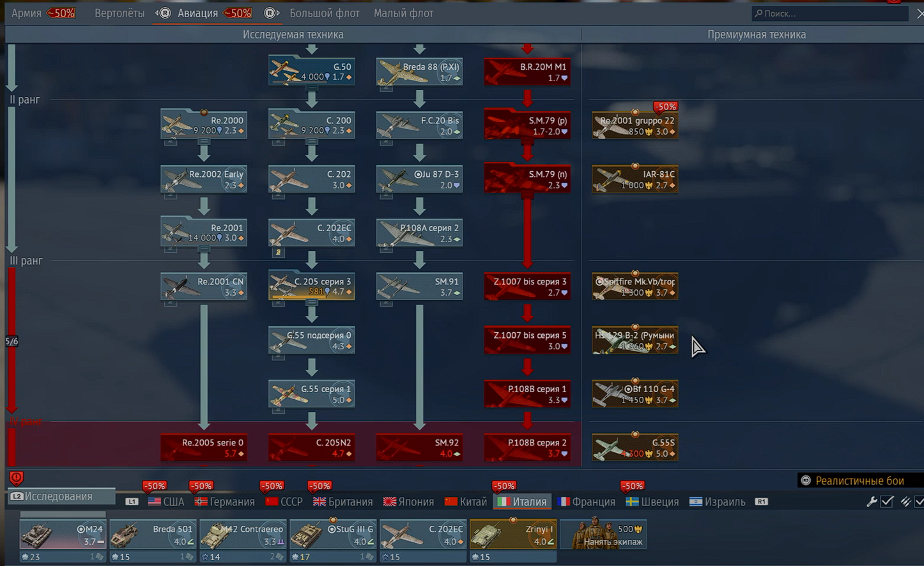Select the C. 205 серия 3 being researched
The height and width of the screenshot is (566, 924).
312,287
